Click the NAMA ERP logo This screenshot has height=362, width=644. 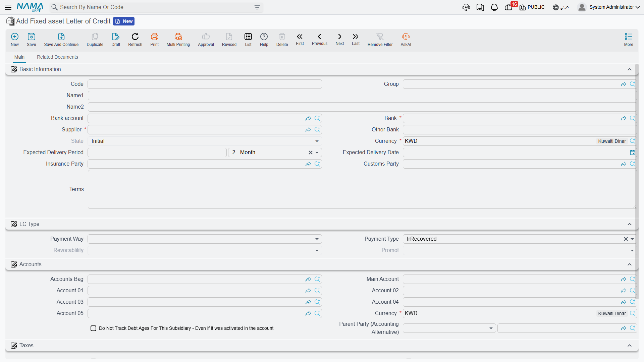[30, 7]
